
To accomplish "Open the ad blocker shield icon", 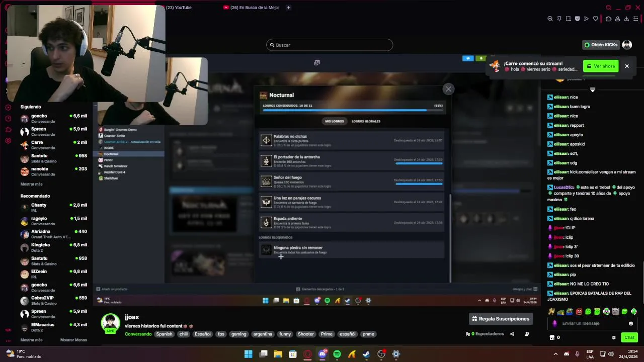I will pos(577,19).
